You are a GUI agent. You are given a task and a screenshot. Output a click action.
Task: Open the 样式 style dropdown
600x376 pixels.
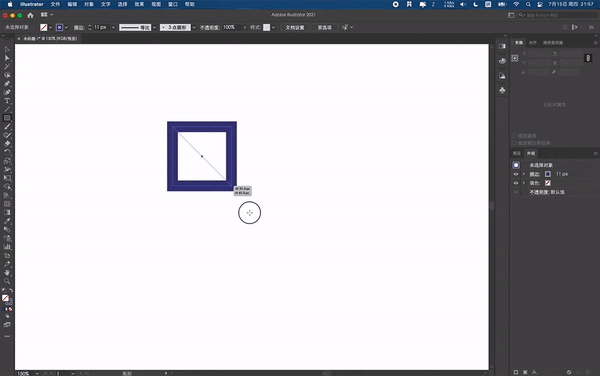(273, 28)
